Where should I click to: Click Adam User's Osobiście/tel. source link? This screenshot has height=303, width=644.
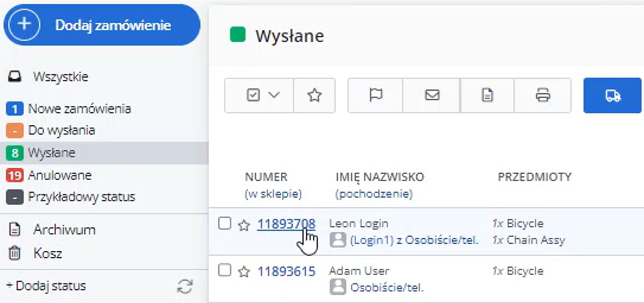(387, 287)
